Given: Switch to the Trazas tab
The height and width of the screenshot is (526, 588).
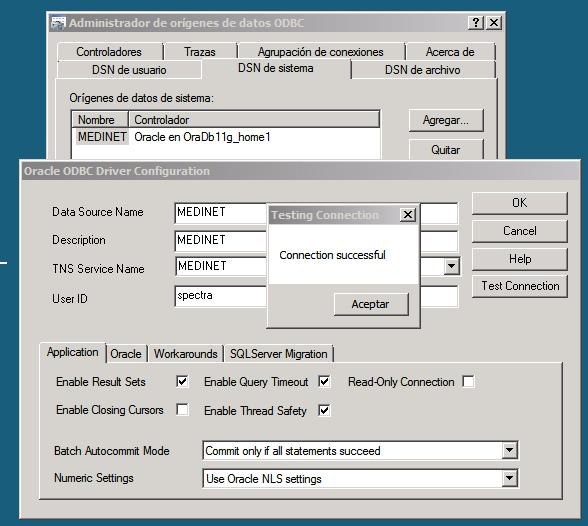Looking at the screenshot, I should (x=200, y=52).
